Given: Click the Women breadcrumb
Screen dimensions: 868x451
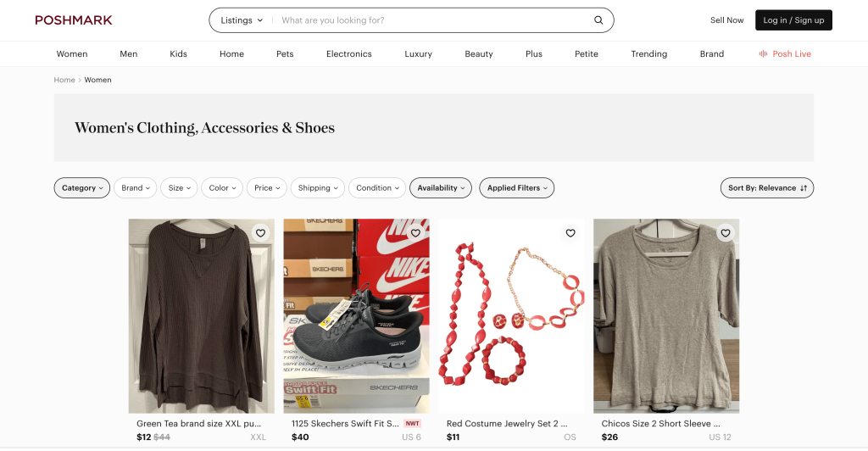Looking at the screenshot, I should pos(98,80).
